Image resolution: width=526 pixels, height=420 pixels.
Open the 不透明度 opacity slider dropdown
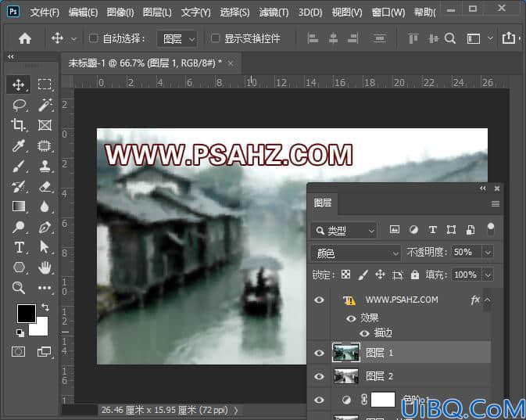coord(488,252)
